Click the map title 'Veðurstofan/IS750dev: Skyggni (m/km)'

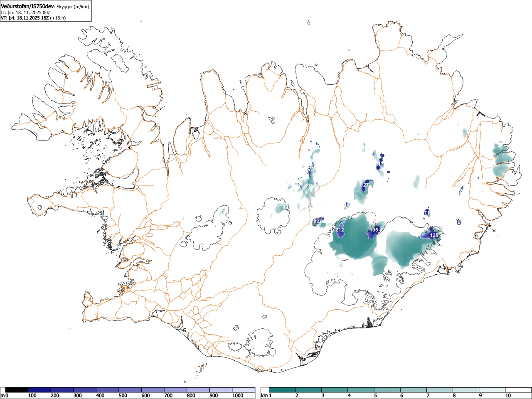[44, 7]
